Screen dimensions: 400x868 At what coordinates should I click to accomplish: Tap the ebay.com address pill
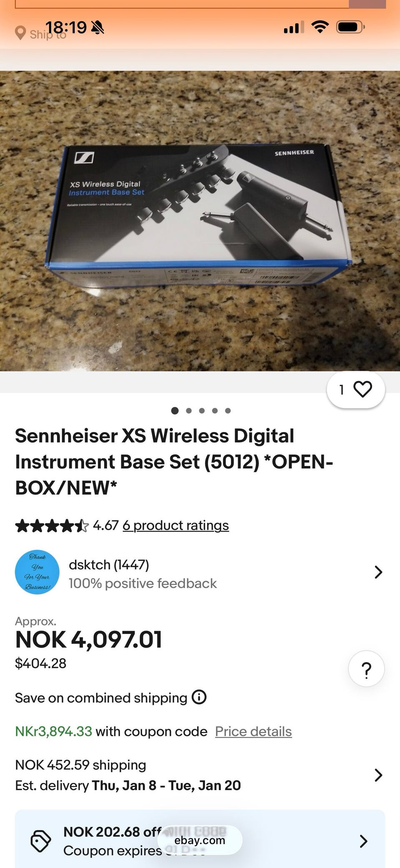click(x=200, y=840)
